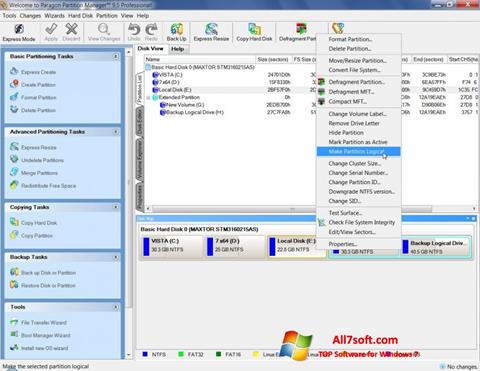The height and width of the screenshot is (371, 480).
Task: Click Delete Partition sidebar icon
Action: 14,109
